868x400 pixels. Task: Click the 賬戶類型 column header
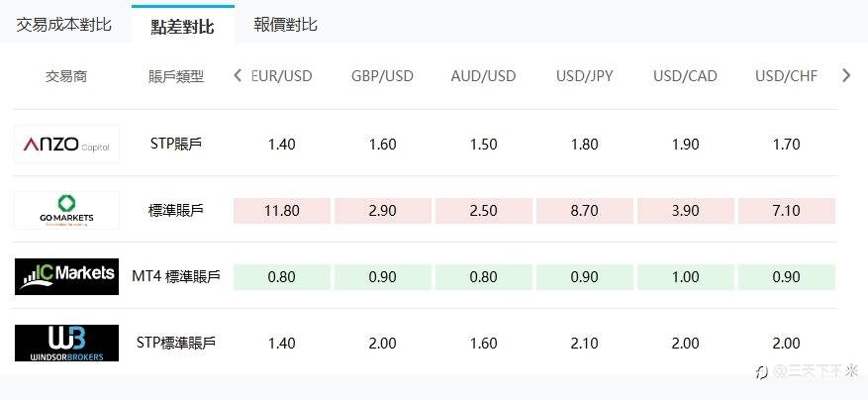click(176, 76)
